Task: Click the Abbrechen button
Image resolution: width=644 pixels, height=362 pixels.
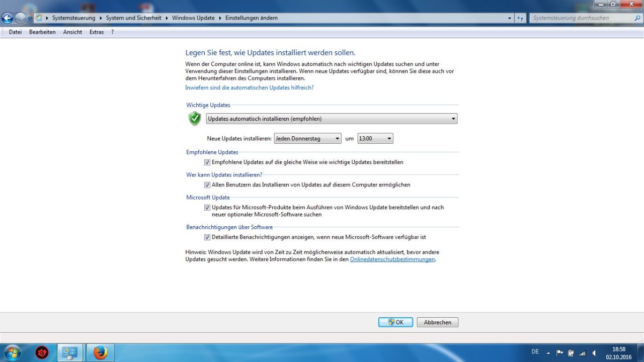Action: [438, 322]
